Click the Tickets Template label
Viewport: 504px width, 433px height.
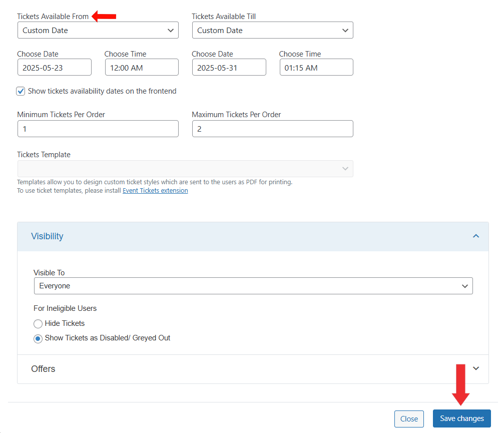coord(44,155)
